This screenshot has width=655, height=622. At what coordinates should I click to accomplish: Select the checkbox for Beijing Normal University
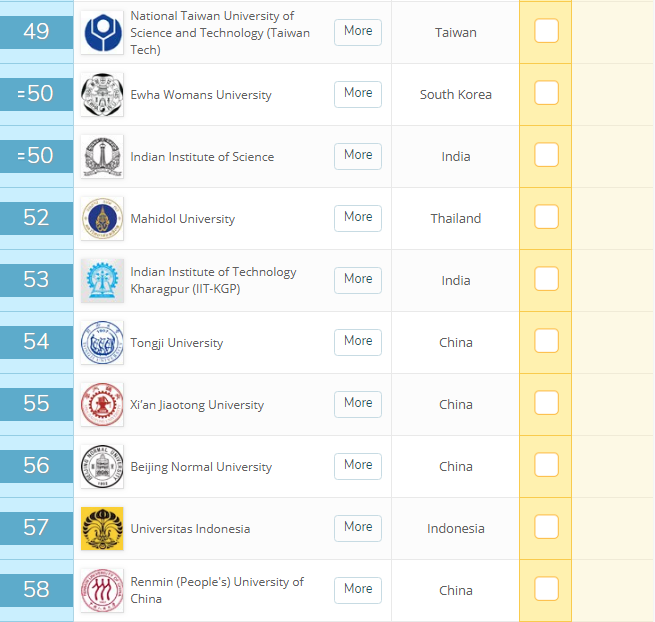546,465
